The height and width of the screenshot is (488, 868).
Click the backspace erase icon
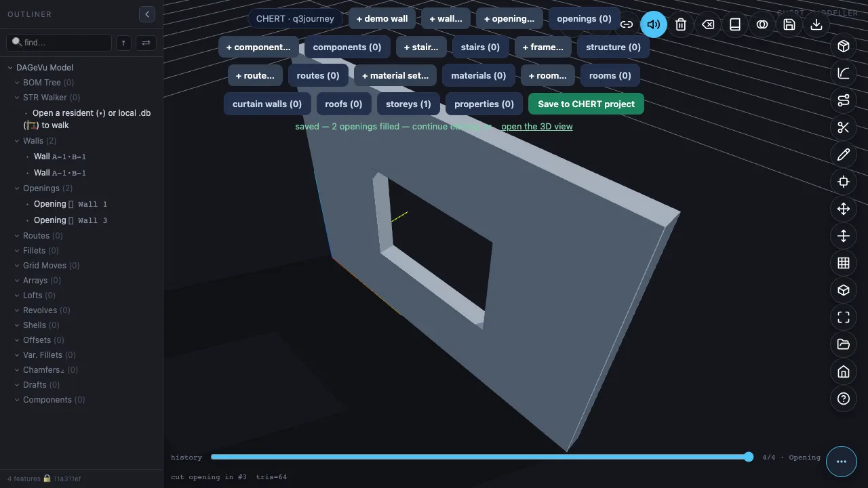(708, 24)
